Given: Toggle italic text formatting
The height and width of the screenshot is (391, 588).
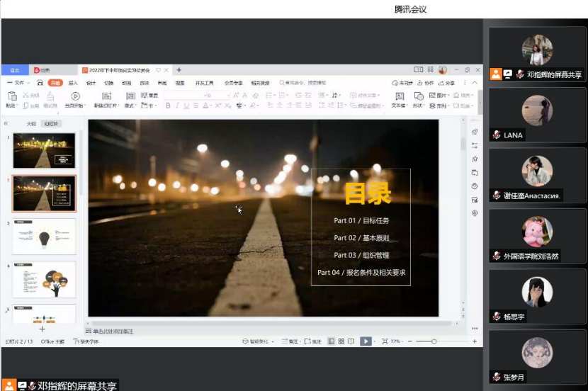Looking at the screenshot, I should 178,106.
